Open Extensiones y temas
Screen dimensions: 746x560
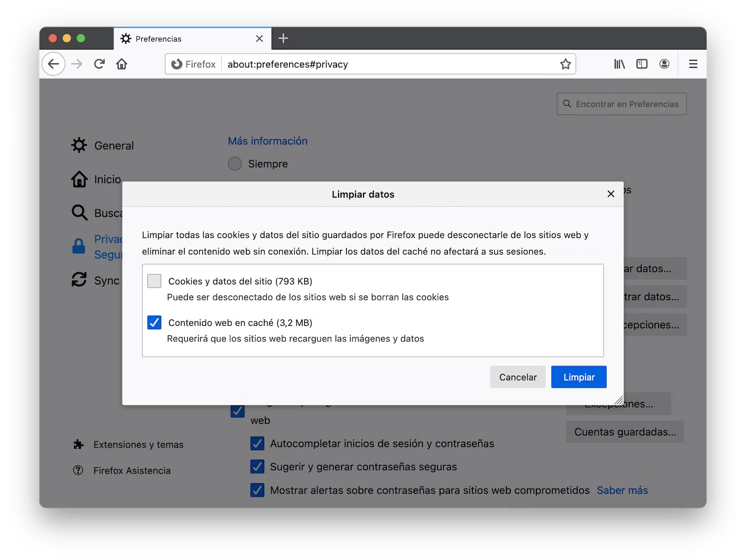pos(128,444)
